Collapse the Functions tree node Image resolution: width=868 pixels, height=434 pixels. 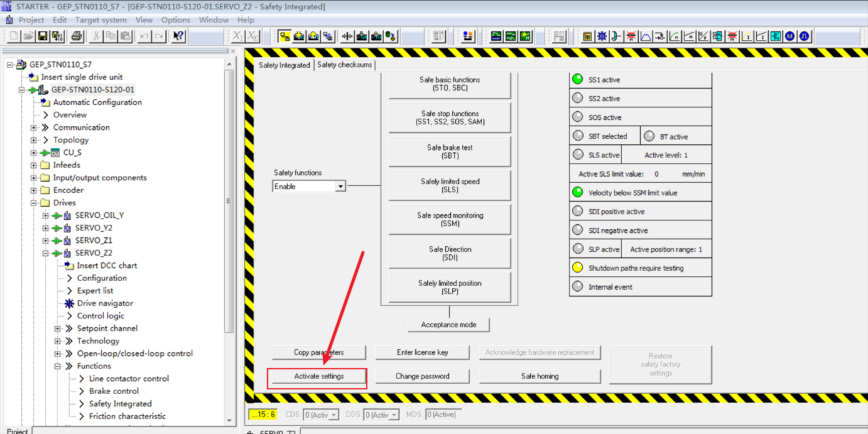pos(58,366)
